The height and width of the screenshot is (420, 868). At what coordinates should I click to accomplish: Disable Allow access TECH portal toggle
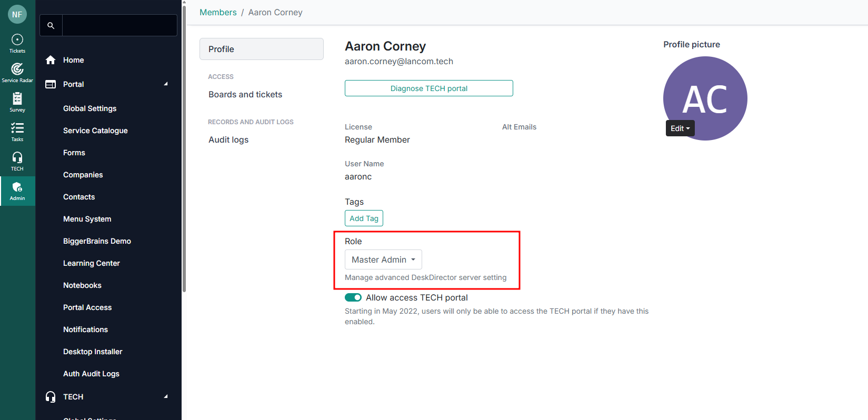(353, 297)
